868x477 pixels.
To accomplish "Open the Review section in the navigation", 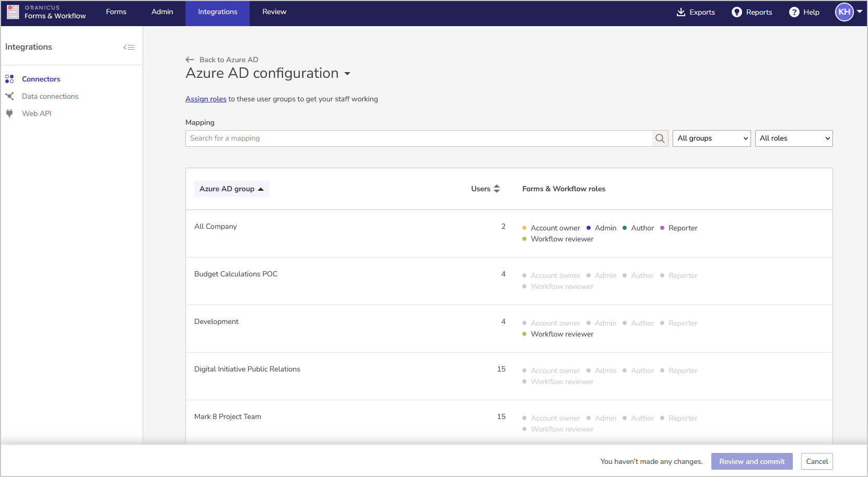I will pyautogui.click(x=274, y=12).
